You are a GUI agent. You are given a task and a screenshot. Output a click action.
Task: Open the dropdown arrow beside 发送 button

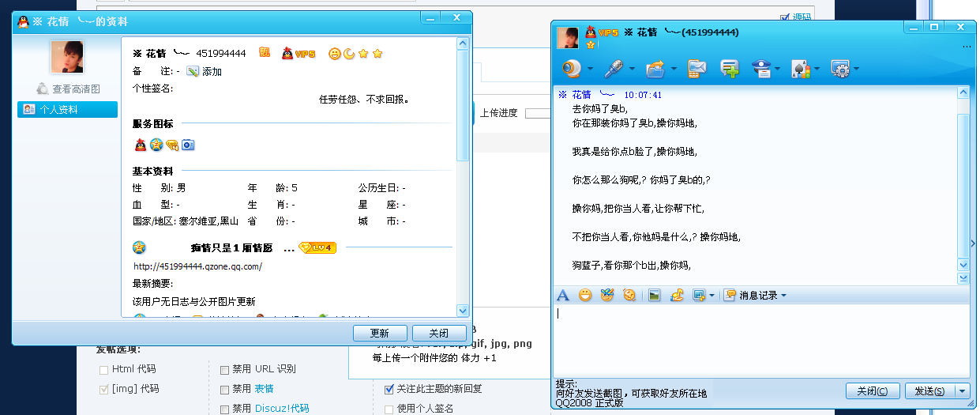[x=961, y=390]
